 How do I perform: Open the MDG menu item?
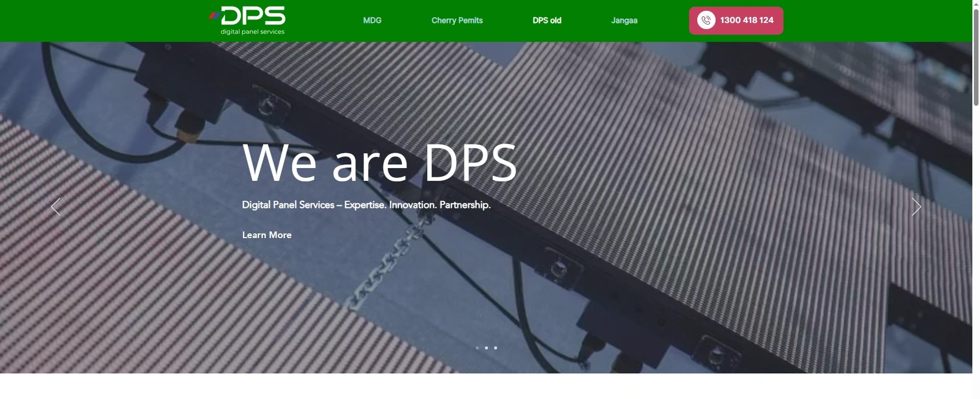(x=372, y=20)
